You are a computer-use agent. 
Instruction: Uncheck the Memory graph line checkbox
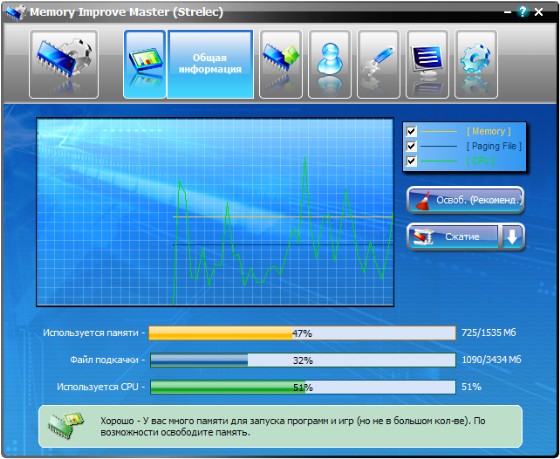(411, 131)
